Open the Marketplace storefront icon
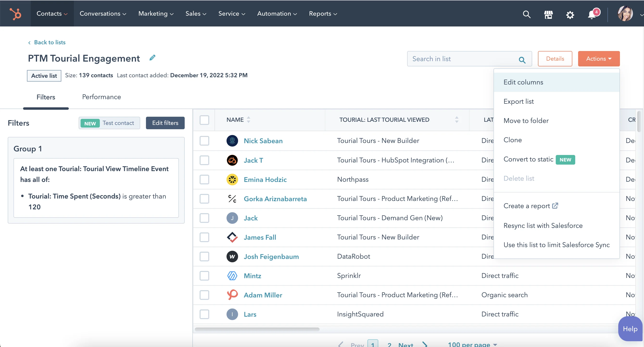The width and height of the screenshot is (644, 347). (548, 14)
